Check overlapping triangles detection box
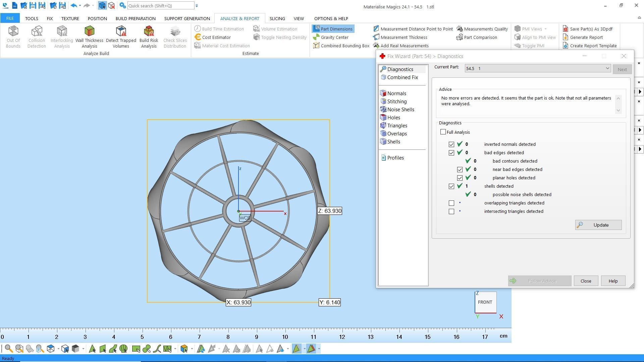This screenshot has width=644, height=362. click(451, 203)
